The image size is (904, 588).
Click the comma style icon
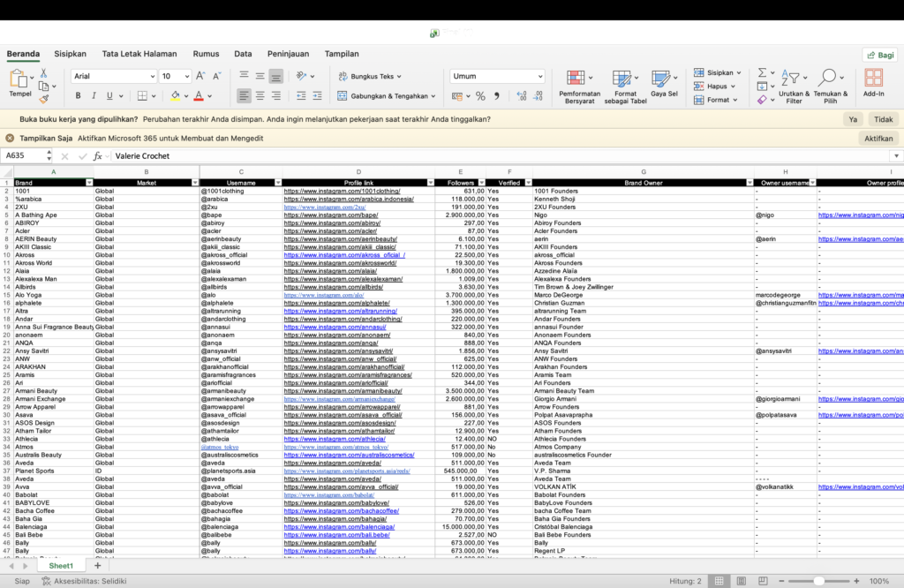496,96
